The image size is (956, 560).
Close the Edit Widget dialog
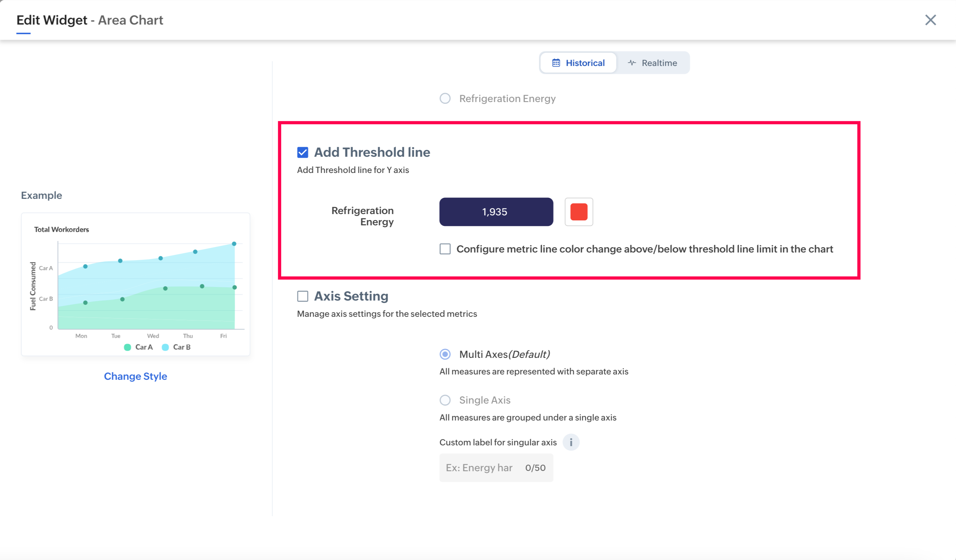pos(930,20)
